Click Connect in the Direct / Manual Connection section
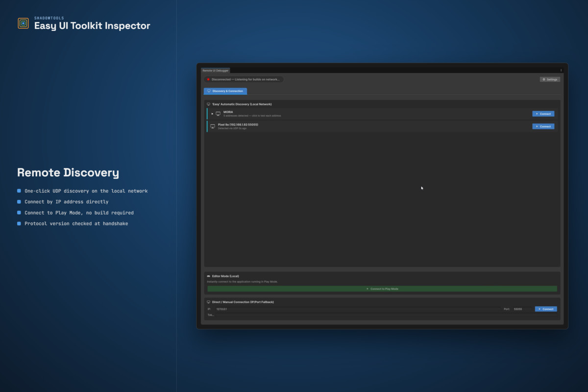 click(x=546, y=309)
